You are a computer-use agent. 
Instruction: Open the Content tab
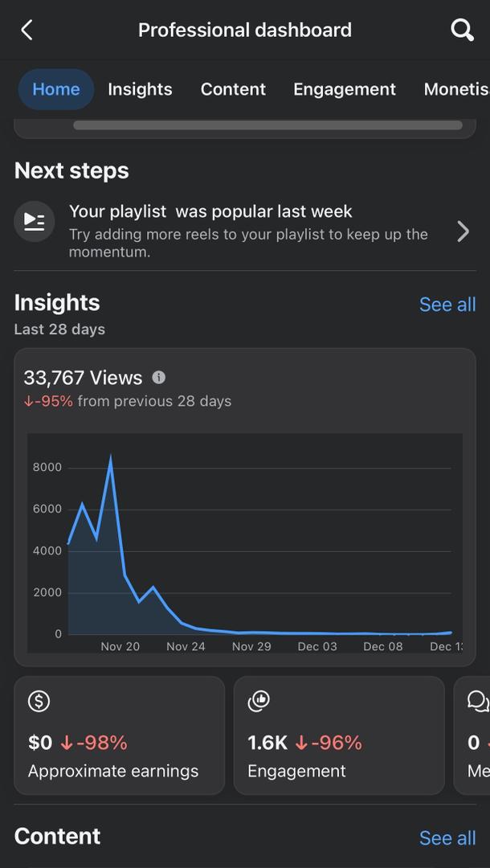(x=233, y=89)
